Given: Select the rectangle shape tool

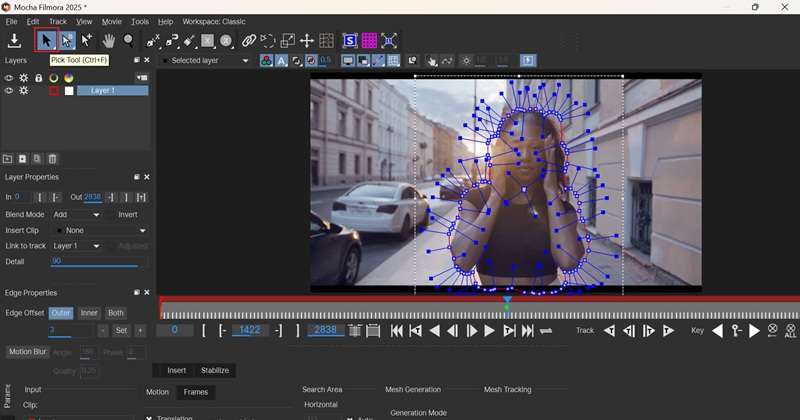Looking at the screenshot, I should [x=207, y=40].
